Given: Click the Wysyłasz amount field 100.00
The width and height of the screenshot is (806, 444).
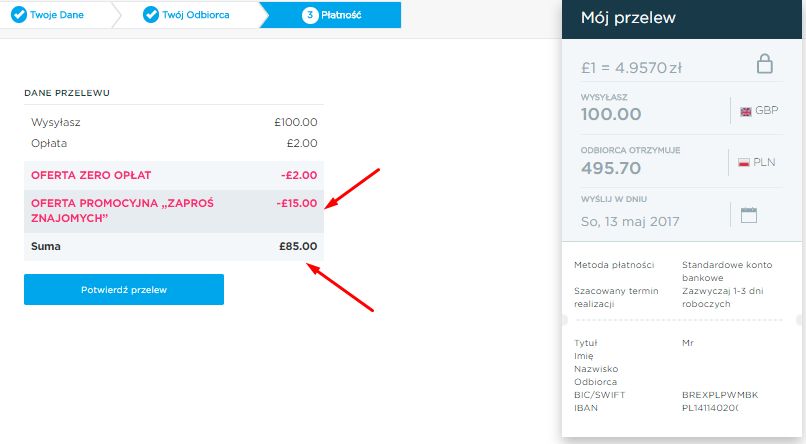Looking at the screenshot, I should 611,114.
